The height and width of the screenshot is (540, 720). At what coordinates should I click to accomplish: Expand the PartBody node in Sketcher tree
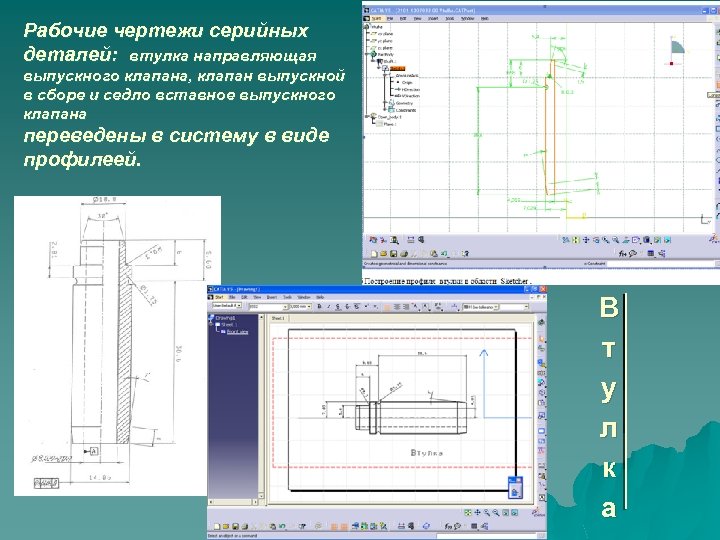pos(366,54)
